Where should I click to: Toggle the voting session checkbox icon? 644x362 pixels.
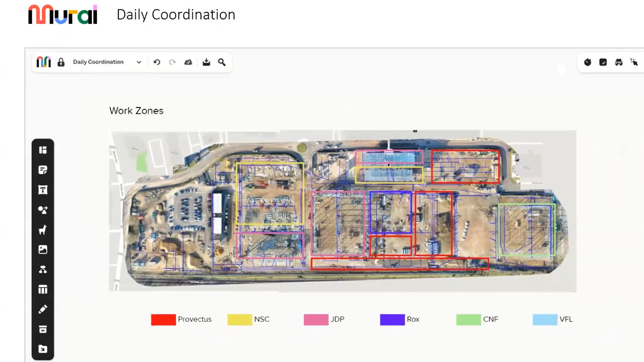(x=603, y=62)
